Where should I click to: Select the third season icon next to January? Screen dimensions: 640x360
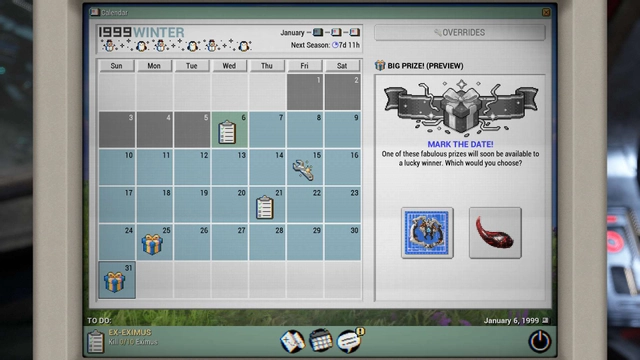tap(354, 32)
